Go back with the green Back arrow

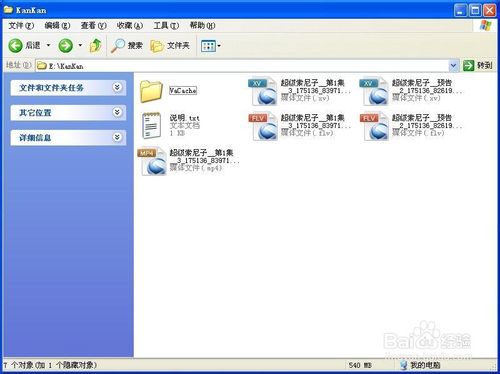coord(15,45)
